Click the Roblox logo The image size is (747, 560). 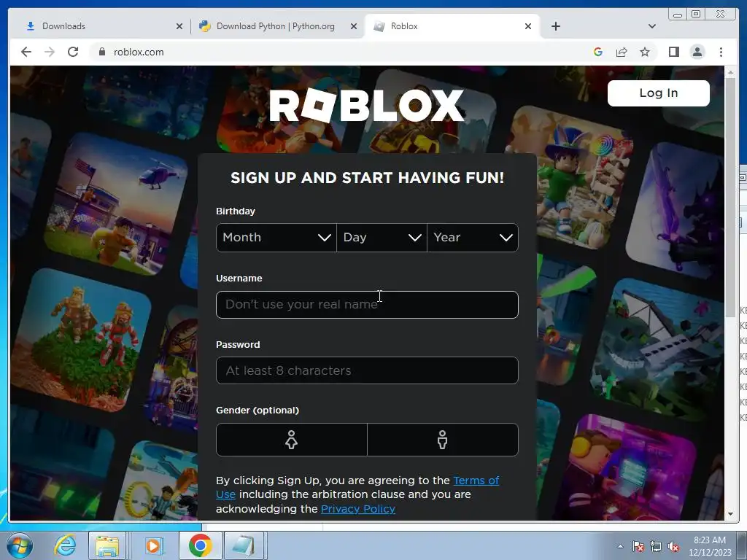(366, 105)
